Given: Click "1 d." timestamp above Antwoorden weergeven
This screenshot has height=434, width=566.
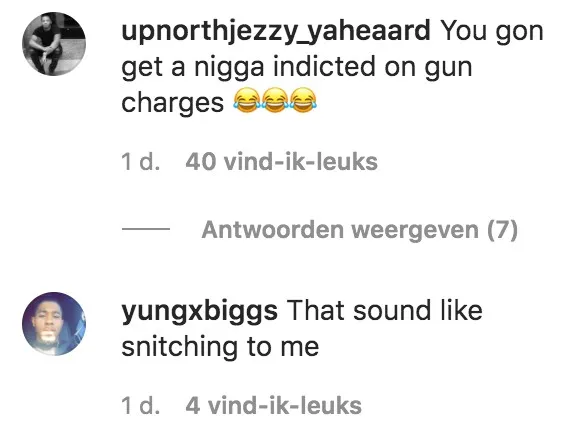Looking at the screenshot, I should pos(140,161).
